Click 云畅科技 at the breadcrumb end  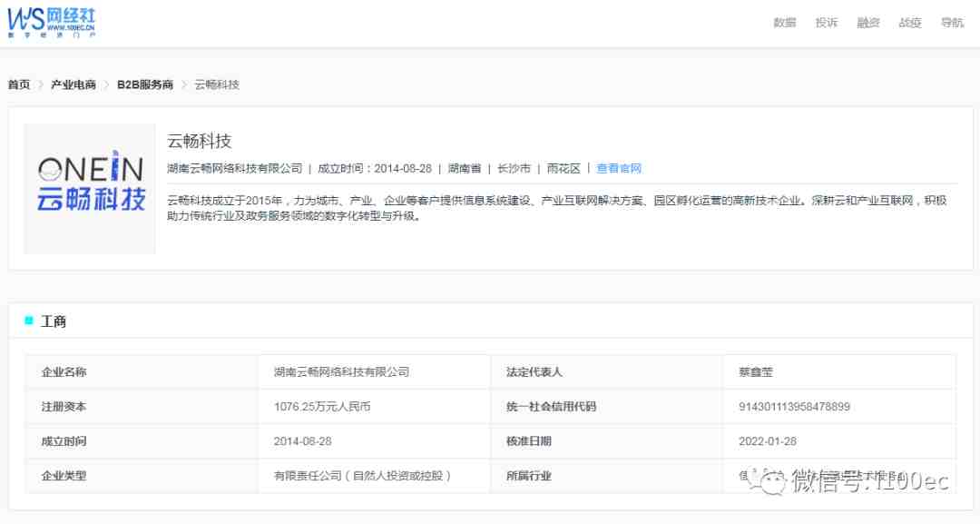217,84
